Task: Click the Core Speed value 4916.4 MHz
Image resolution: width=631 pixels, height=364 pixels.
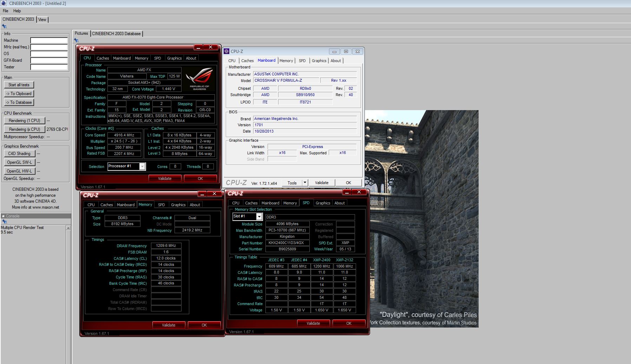Action: click(124, 135)
